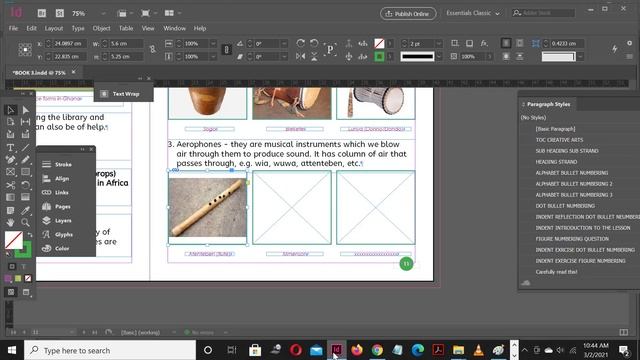Open the effects fx button
The height and width of the screenshot is (360, 640).
coord(484,43)
